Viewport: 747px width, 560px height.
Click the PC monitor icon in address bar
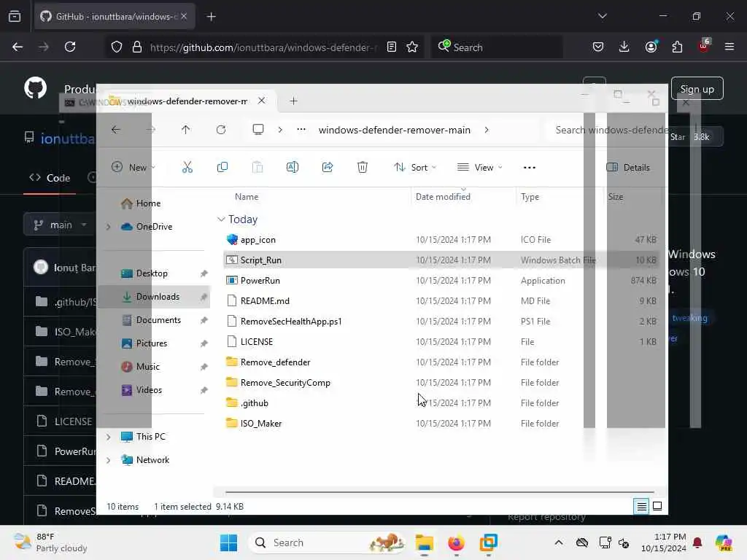(258, 130)
